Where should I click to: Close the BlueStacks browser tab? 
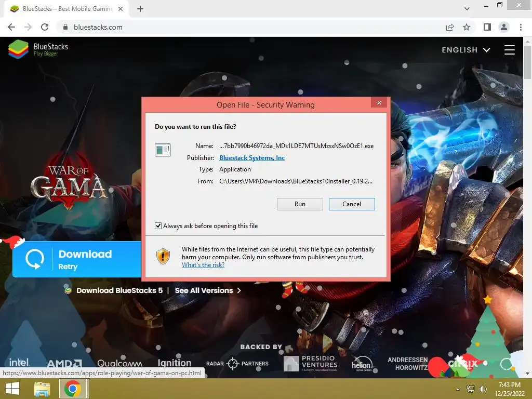point(121,9)
